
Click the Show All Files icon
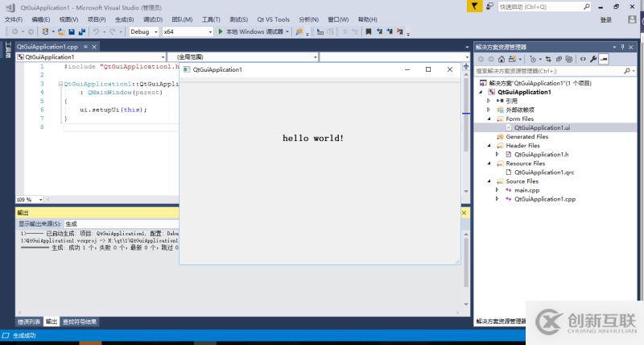coord(569,59)
